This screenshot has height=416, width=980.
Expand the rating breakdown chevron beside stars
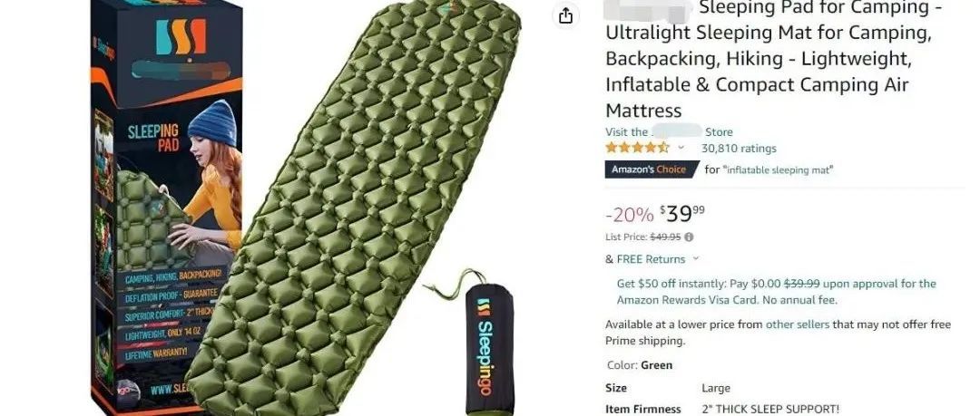681,148
